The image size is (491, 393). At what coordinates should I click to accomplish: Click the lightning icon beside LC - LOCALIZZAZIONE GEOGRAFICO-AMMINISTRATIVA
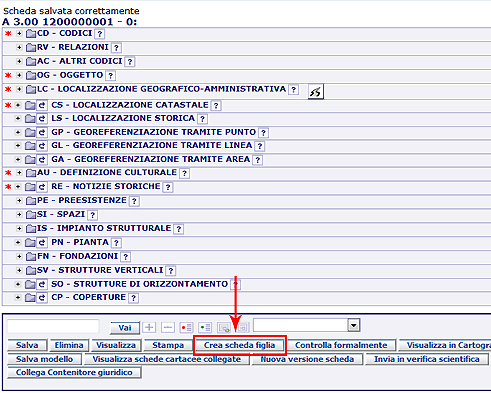tap(316, 91)
